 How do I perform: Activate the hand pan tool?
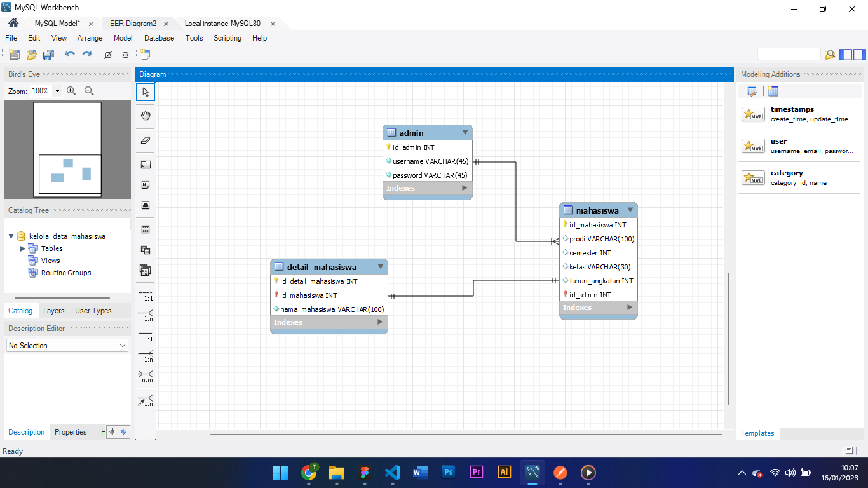(x=145, y=116)
